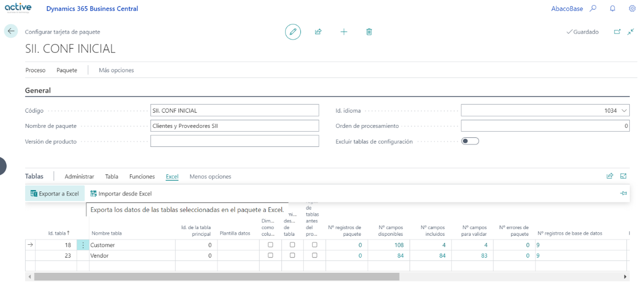Click Exportar a Excel

tap(55, 193)
